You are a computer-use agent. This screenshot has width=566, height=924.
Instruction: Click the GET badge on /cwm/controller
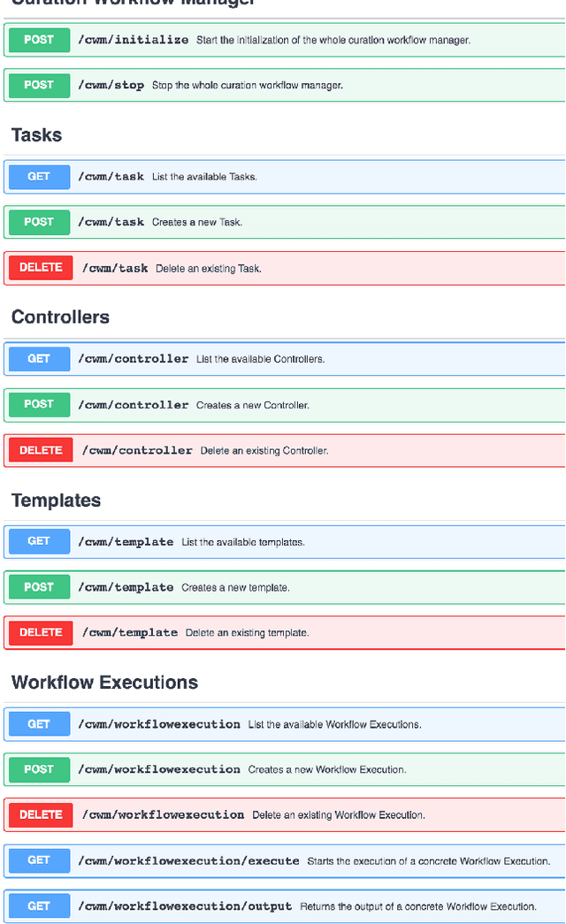38,359
